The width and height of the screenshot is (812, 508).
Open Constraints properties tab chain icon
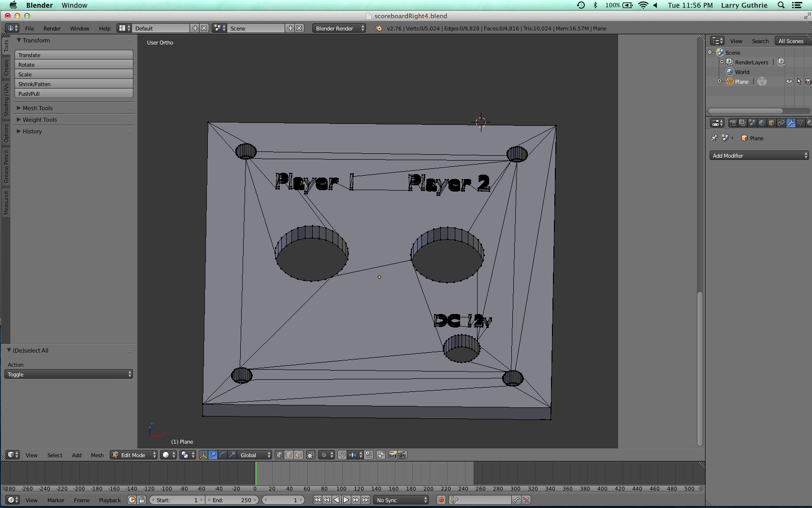781,123
